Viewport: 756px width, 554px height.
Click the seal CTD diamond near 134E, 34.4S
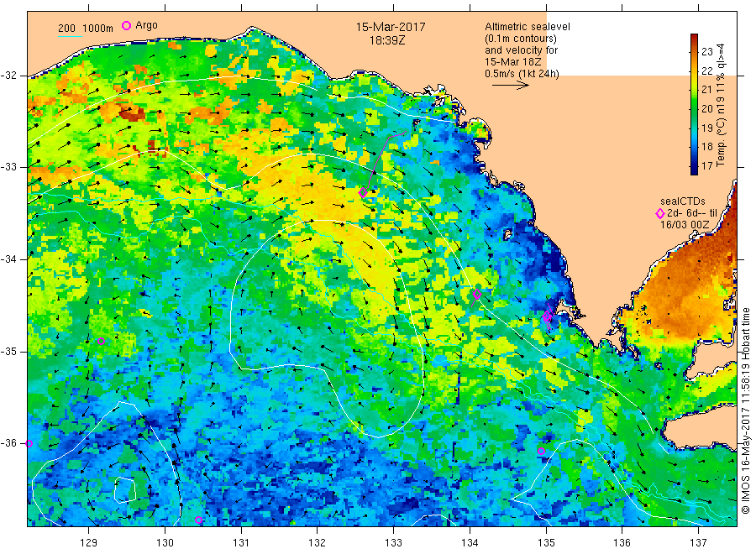477,294
